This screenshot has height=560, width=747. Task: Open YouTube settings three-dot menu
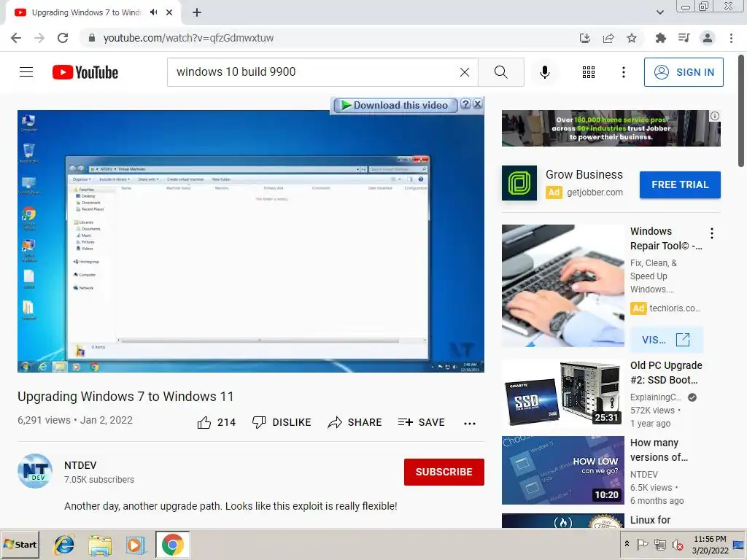pos(623,72)
